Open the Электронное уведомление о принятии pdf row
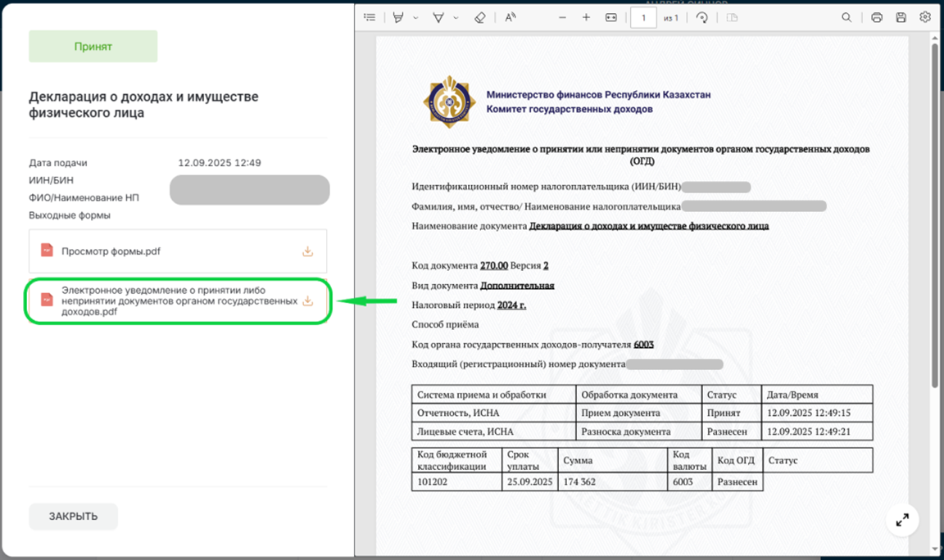Viewport: 944px width, 560px height. (x=178, y=300)
